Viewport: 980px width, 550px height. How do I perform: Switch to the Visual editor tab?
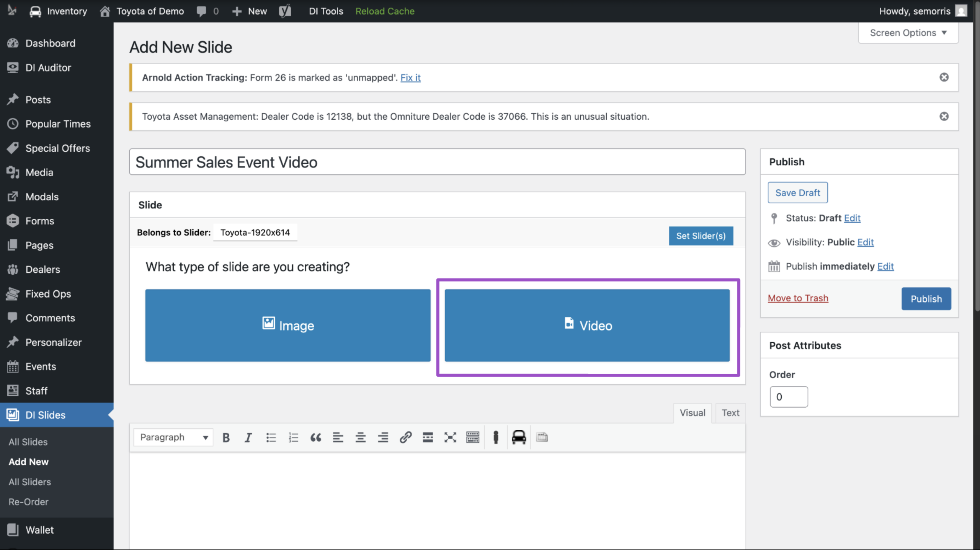[693, 413]
